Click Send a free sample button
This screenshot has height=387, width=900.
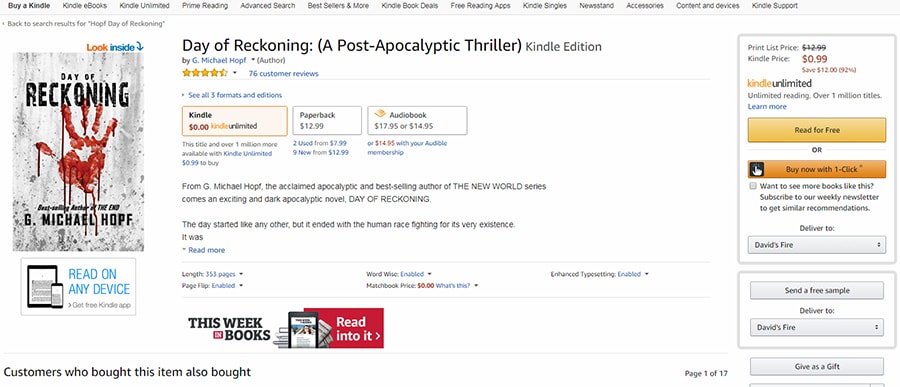(x=817, y=291)
